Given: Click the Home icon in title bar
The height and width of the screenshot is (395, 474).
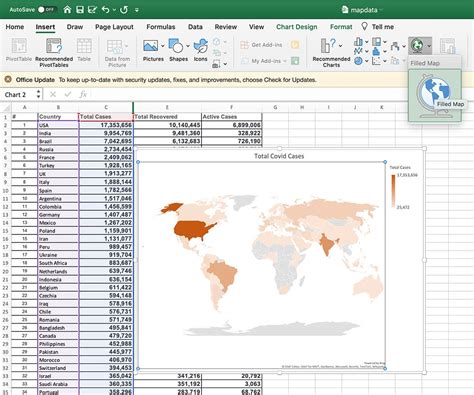Looking at the screenshot, I should (x=67, y=10).
